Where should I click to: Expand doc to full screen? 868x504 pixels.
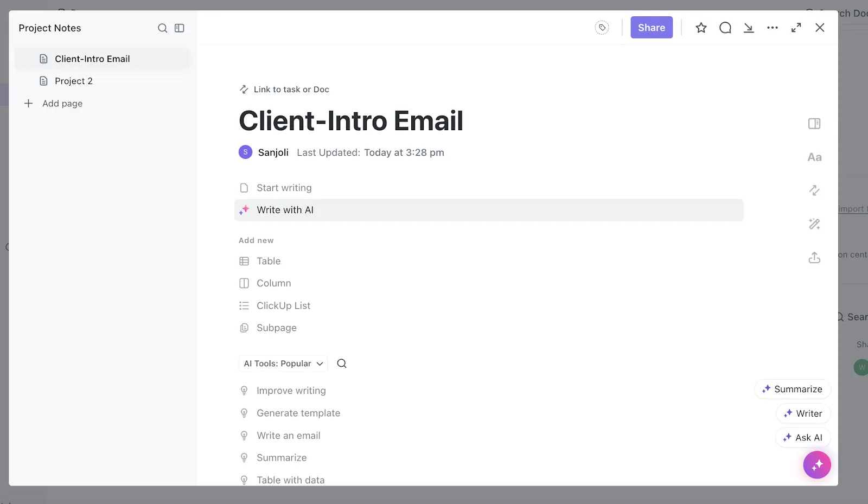point(796,28)
